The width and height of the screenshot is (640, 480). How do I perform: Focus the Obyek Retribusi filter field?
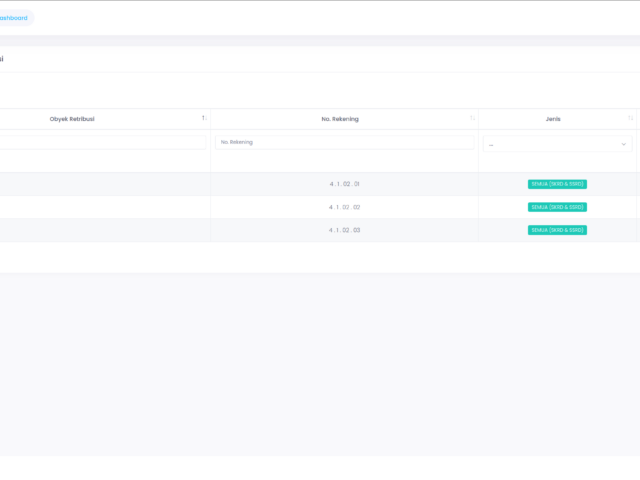tap(102, 142)
